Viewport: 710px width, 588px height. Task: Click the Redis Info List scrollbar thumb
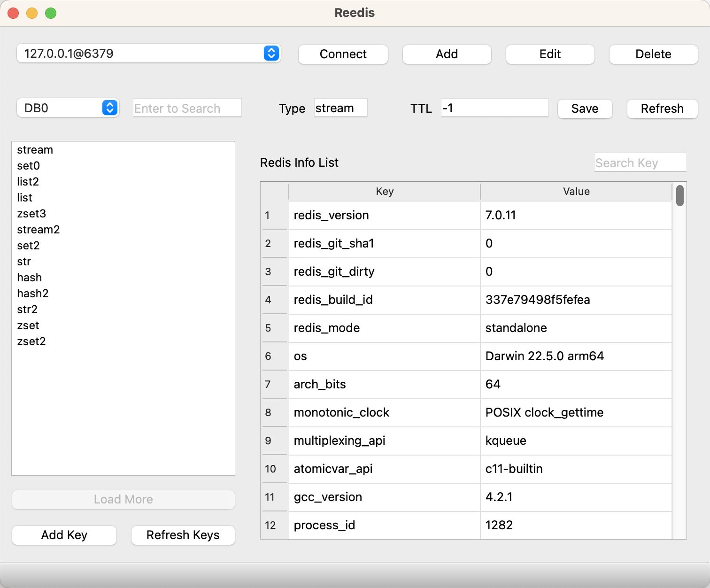pos(679,195)
